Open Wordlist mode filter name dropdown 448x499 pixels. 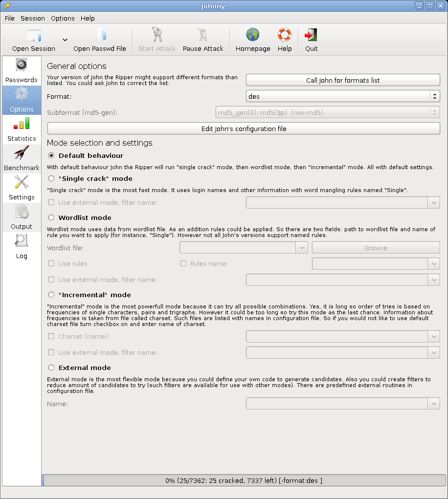click(x=343, y=280)
